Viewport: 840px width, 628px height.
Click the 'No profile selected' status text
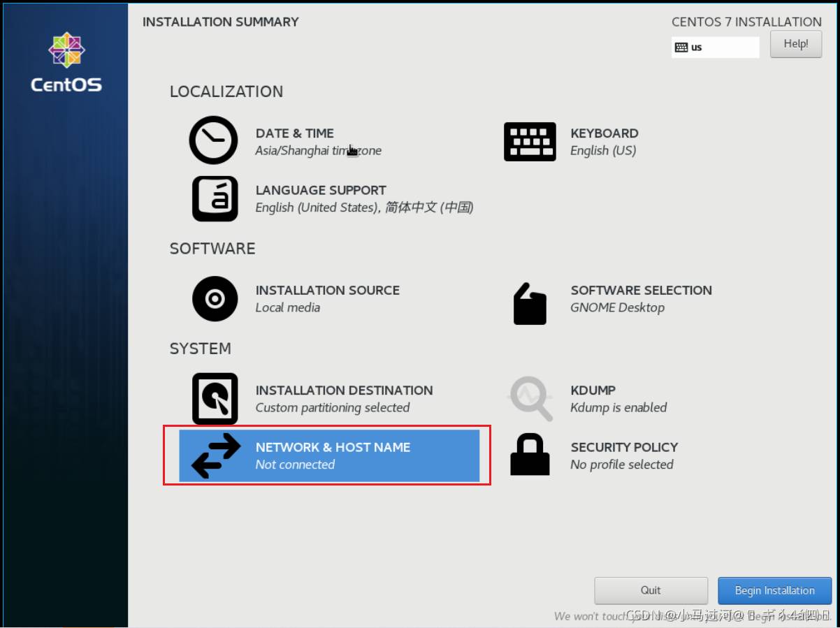[x=621, y=465]
